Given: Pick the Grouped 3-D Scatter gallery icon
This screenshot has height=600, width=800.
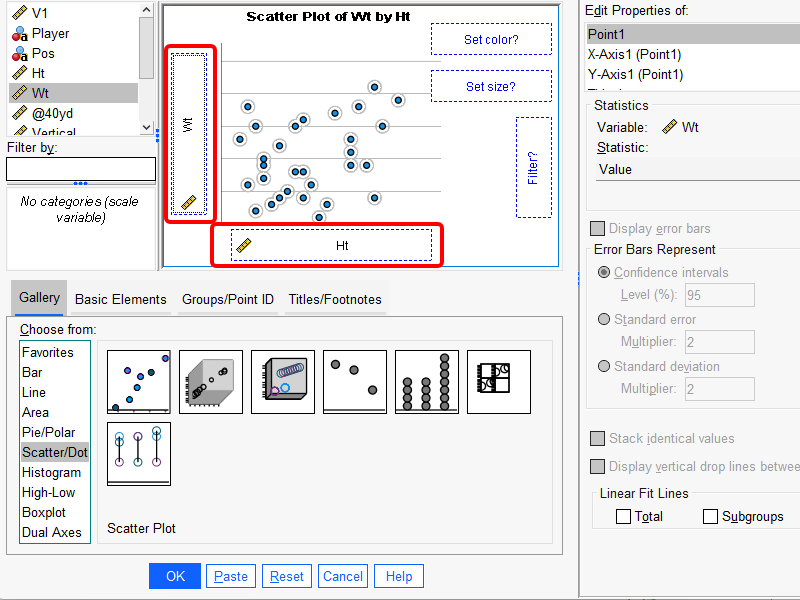Looking at the screenshot, I should 283,382.
